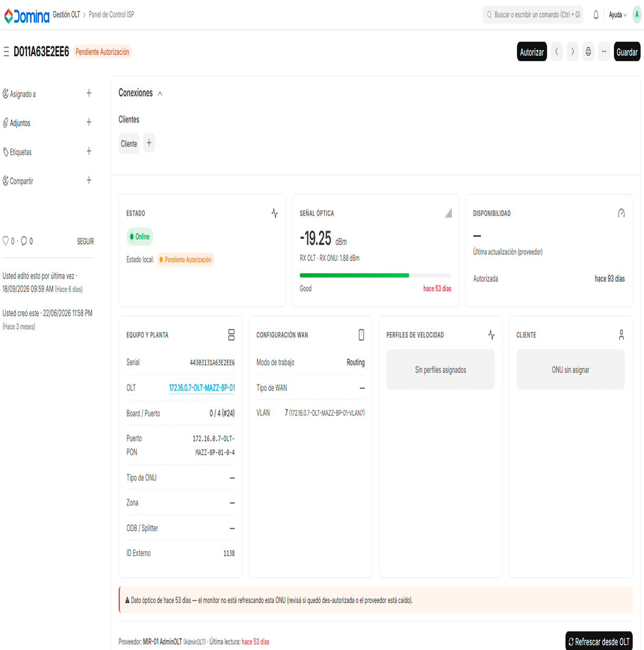The height and width of the screenshot is (650, 644).
Task: Click document title D011A63E2EE6
Action: point(41,52)
